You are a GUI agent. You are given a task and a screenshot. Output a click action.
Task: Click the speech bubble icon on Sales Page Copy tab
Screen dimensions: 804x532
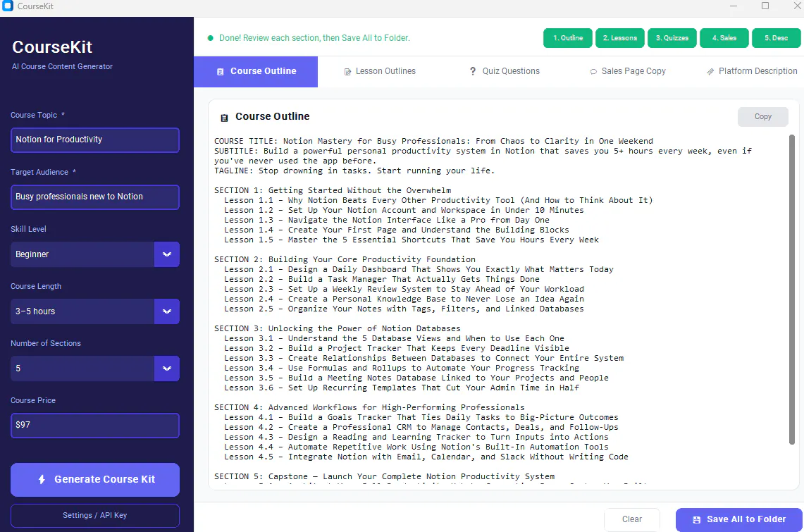[593, 72]
